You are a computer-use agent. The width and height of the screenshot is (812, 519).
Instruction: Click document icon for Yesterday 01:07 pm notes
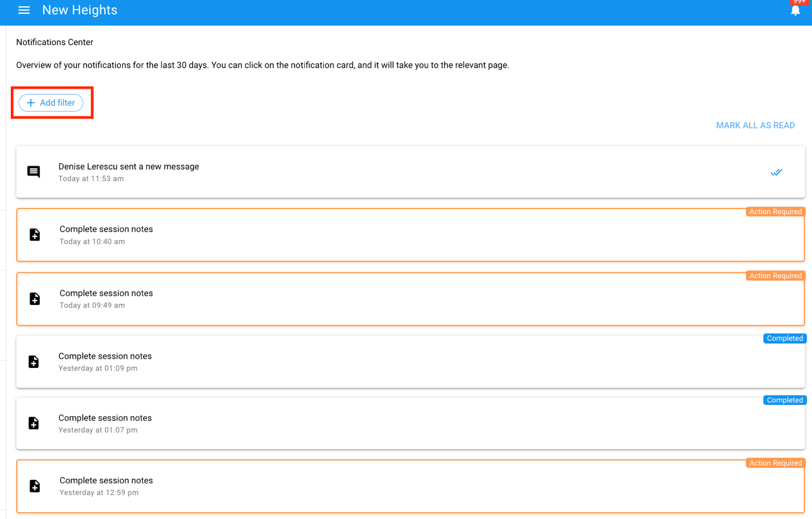tap(33, 423)
